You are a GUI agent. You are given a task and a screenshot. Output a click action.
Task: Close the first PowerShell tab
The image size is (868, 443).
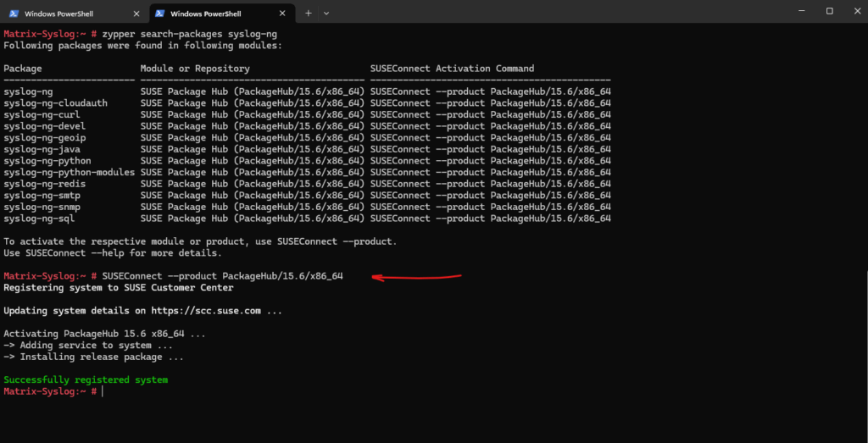coord(136,14)
